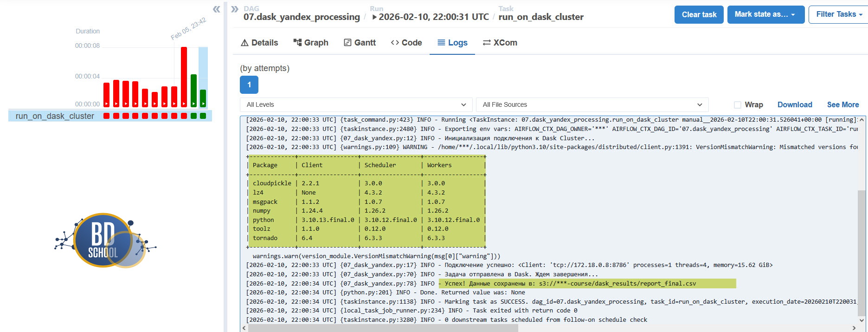Click the tallest red duration bar
Image resolution: width=868 pixels, height=332 pixels.
pos(184,77)
